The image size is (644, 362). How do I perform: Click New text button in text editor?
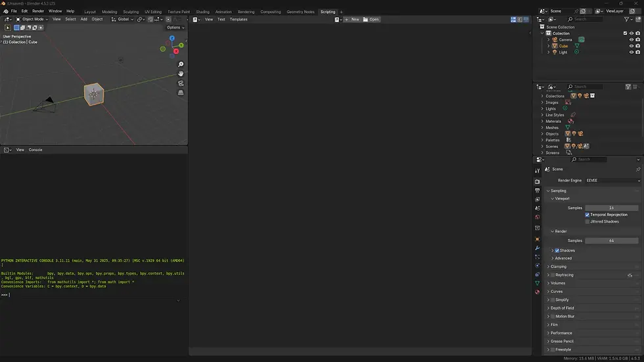click(352, 19)
